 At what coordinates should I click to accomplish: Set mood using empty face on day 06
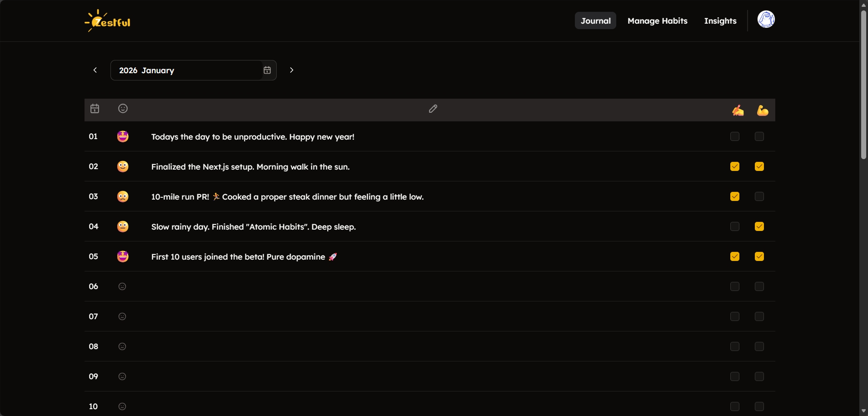(x=122, y=286)
